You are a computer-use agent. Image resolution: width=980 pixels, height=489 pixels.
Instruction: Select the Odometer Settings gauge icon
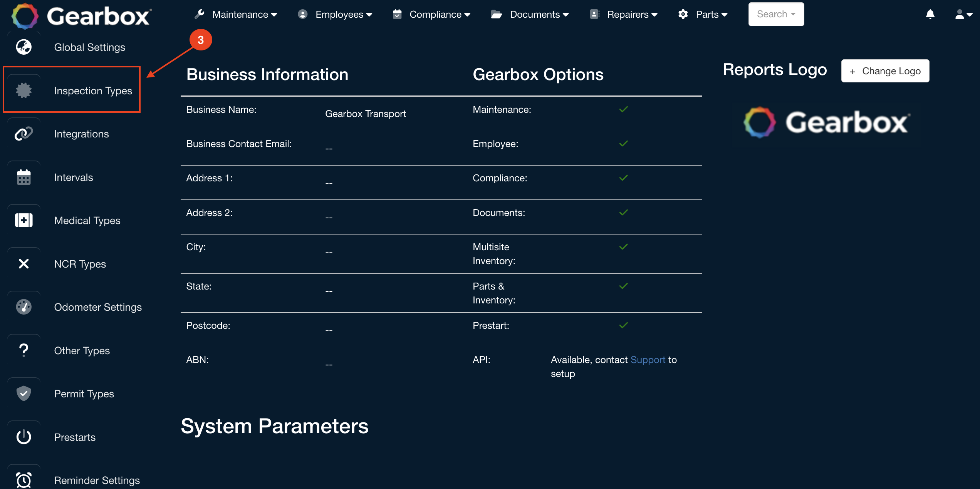(x=23, y=307)
